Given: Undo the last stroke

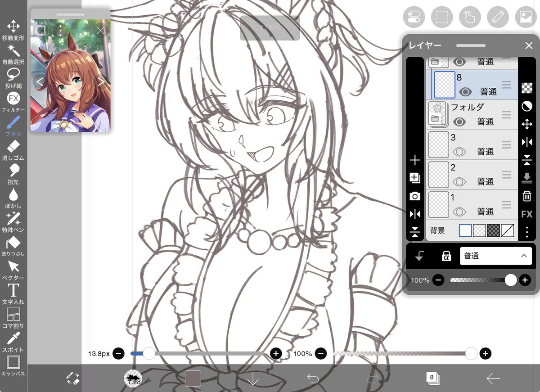Looking at the screenshot, I should [x=313, y=379].
